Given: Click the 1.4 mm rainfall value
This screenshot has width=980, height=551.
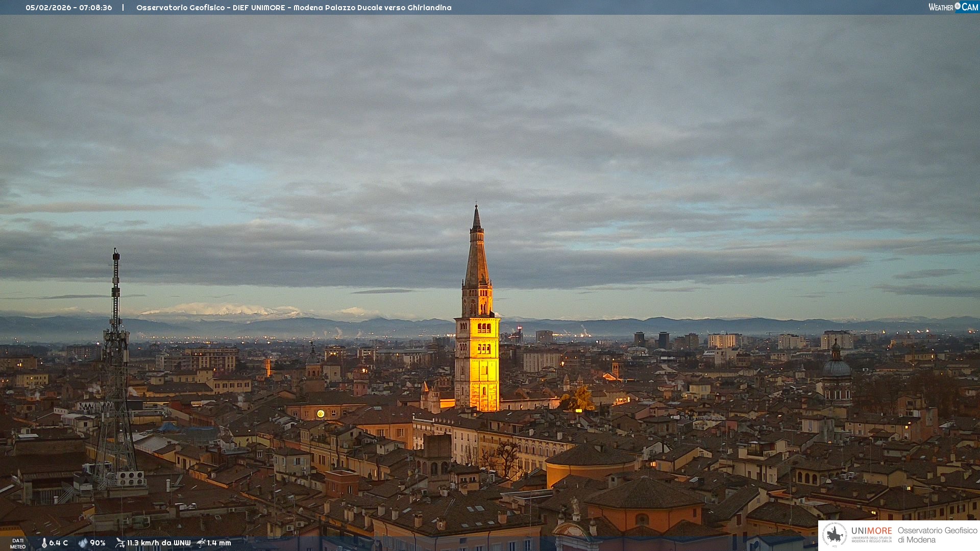Looking at the screenshot, I should [x=219, y=543].
